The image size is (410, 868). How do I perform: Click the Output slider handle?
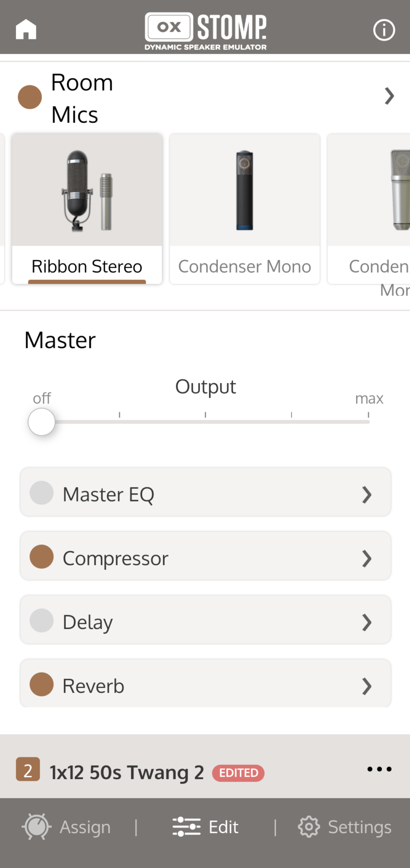(41, 422)
